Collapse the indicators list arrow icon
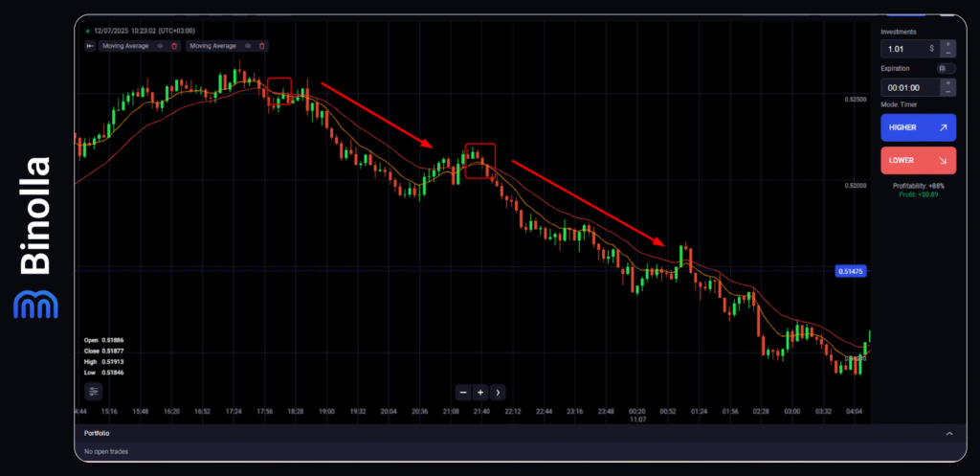 [x=91, y=46]
